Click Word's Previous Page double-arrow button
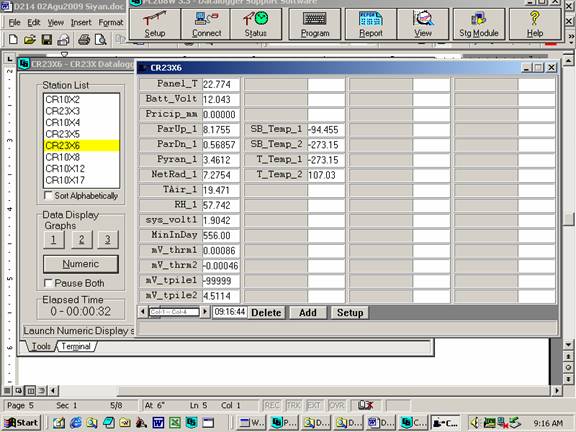Viewport: 576px width, 432px height. click(x=568, y=356)
